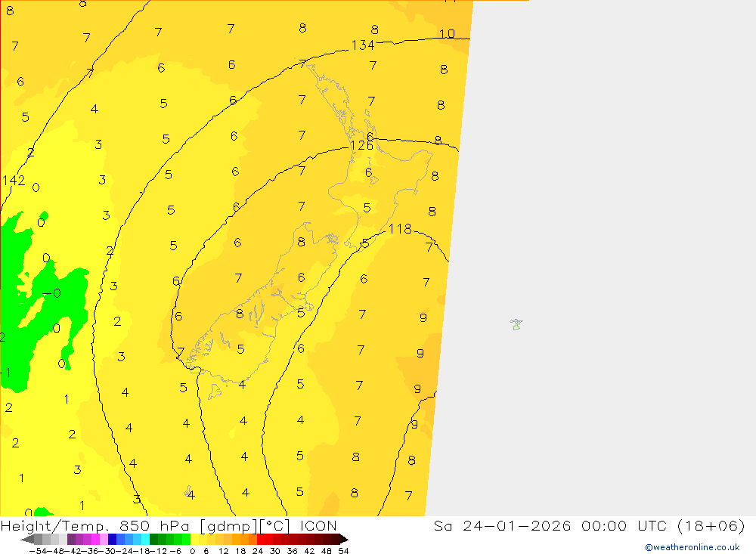This screenshot has height=554, width=756.
Task: Click the 142 contour height label
Action: click(14, 181)
